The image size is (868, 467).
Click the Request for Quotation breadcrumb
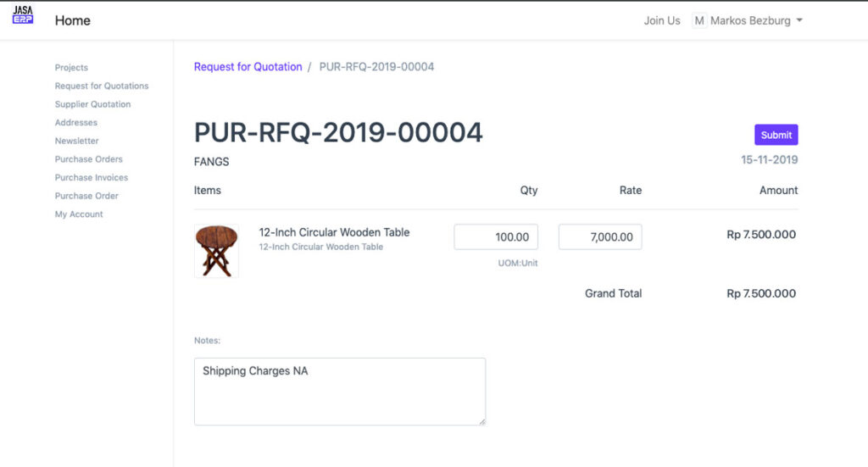coord(248,67)
